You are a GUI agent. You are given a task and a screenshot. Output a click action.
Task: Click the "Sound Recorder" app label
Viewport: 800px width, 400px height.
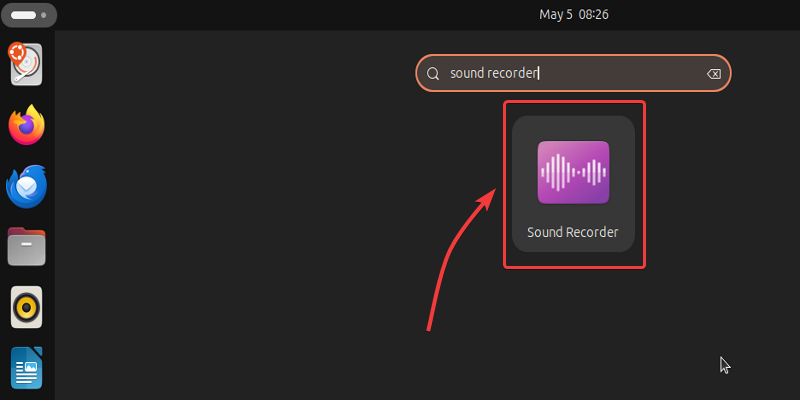573,233
